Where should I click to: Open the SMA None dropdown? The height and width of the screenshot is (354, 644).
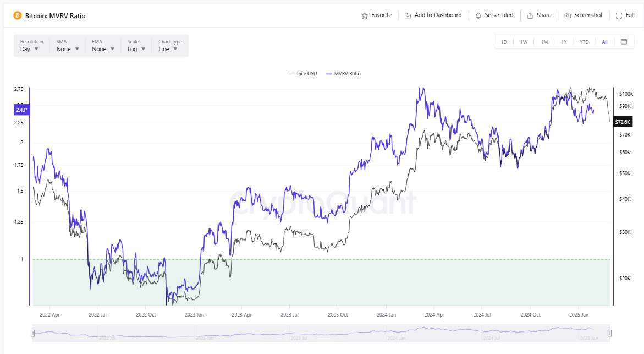(68, 46)
